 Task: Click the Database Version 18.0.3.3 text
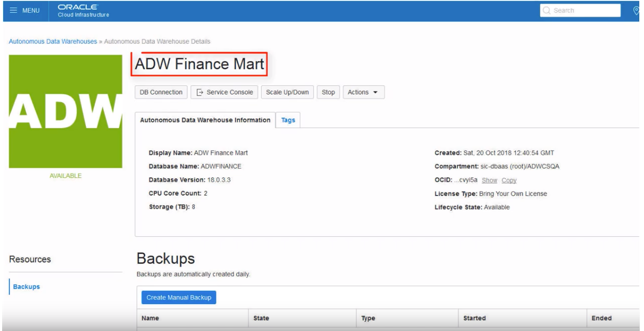point(189,180)
